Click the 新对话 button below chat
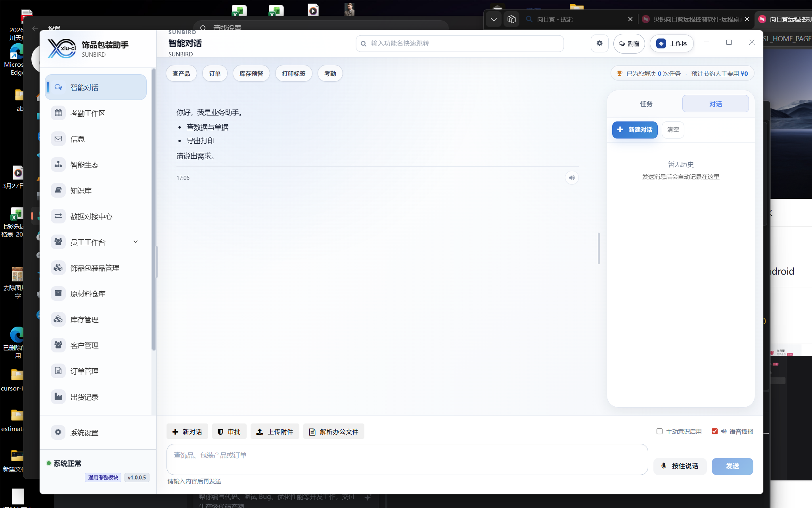The width and height of the screenshot is (812, 508). pyautogui.click(x=187, y=431)
